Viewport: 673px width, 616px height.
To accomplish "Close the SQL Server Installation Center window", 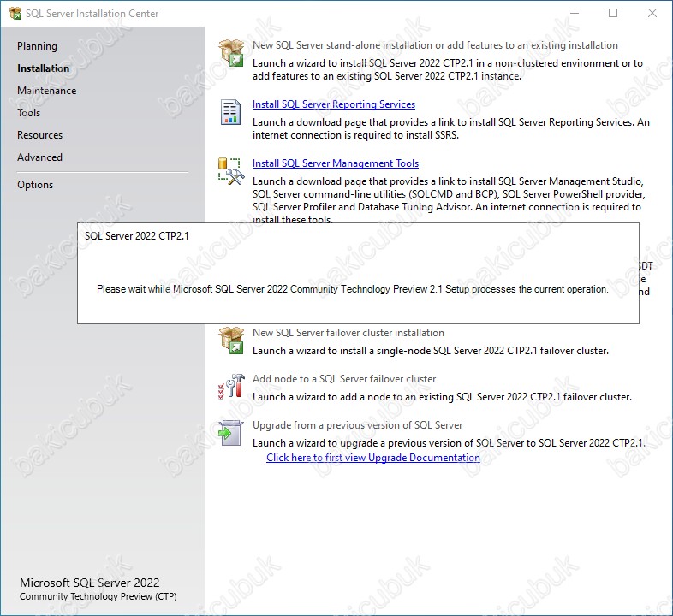I will coord(652,14).
